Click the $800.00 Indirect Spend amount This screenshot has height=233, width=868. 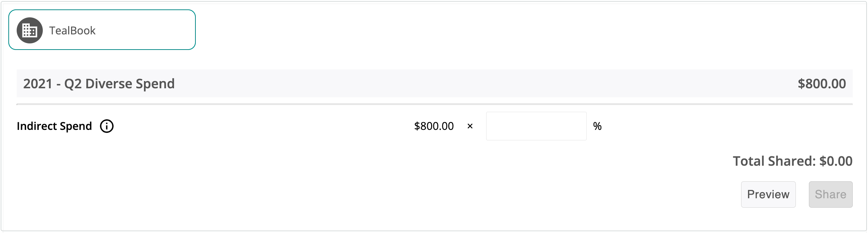click(x=434, y=126)
